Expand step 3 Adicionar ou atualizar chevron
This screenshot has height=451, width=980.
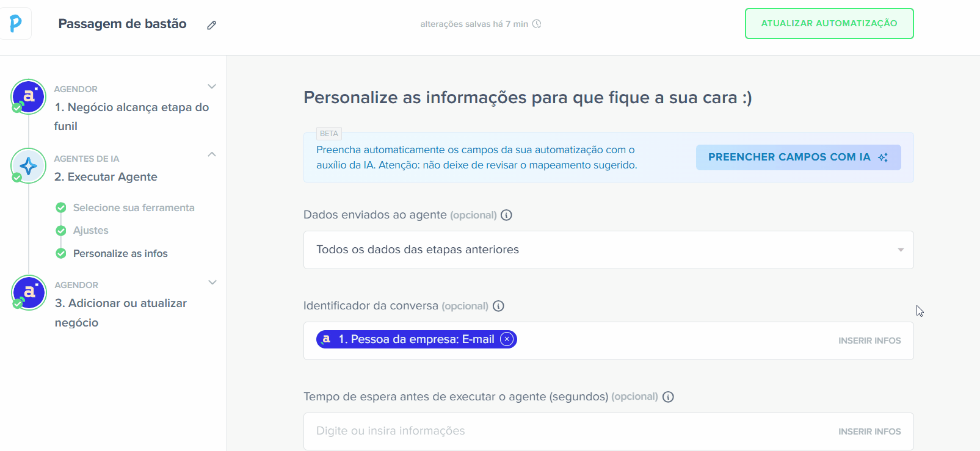[x=212, y=283]
